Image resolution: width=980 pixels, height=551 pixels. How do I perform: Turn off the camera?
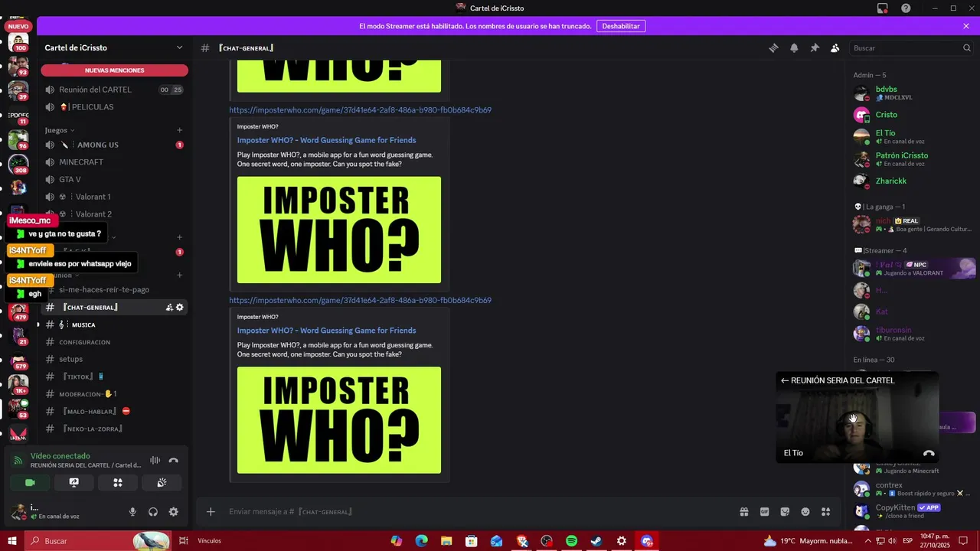30,483
